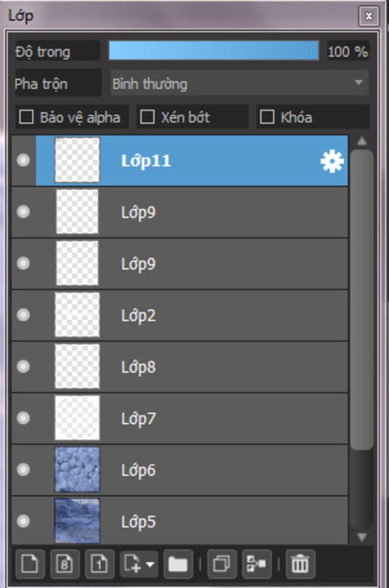
Task: Click the Lớp5 layer thumbnail
Action: (x=77, y=521)
